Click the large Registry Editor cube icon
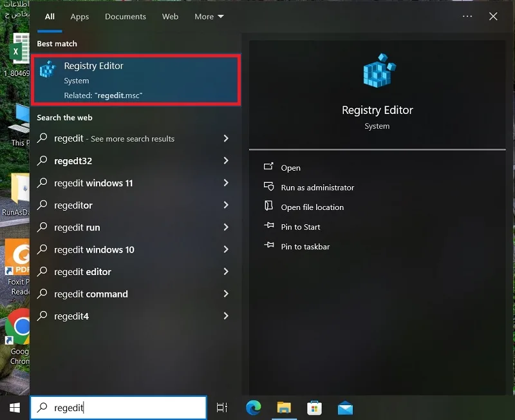This screenshot has width=515, height=420. [x=379, y=70]
